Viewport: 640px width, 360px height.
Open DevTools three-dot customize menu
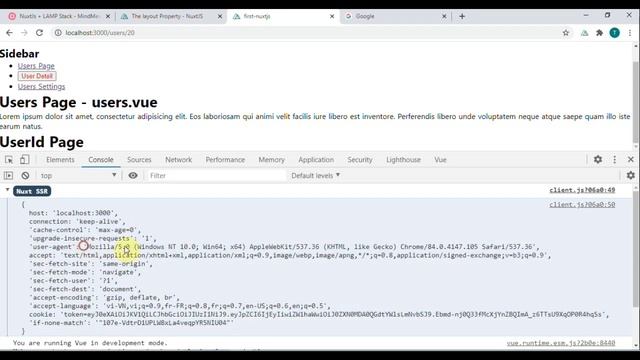(615, 160)
